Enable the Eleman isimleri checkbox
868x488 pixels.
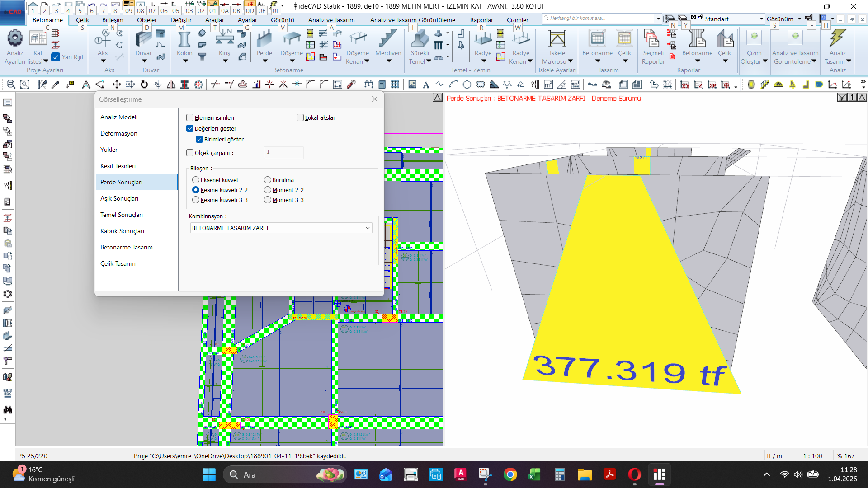click(190, 117)
